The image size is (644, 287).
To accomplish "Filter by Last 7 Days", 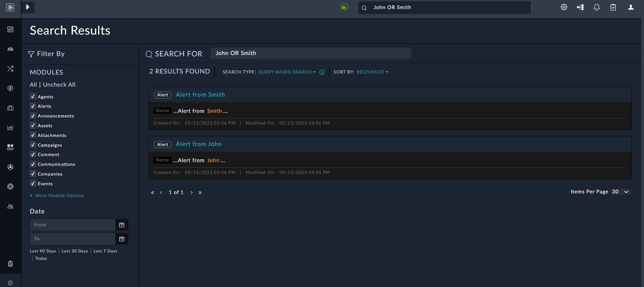I will point(105,251).
